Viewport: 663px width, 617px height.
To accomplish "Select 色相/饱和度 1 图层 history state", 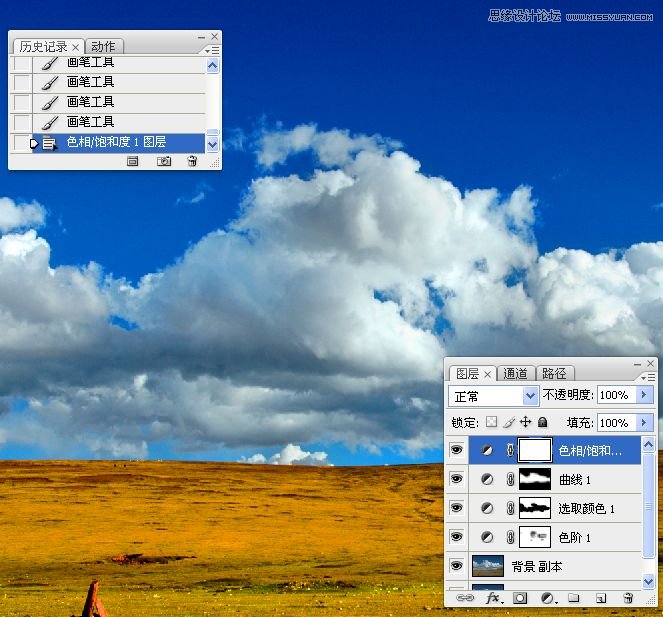I will pyautogui.click(x=118, y=143).
